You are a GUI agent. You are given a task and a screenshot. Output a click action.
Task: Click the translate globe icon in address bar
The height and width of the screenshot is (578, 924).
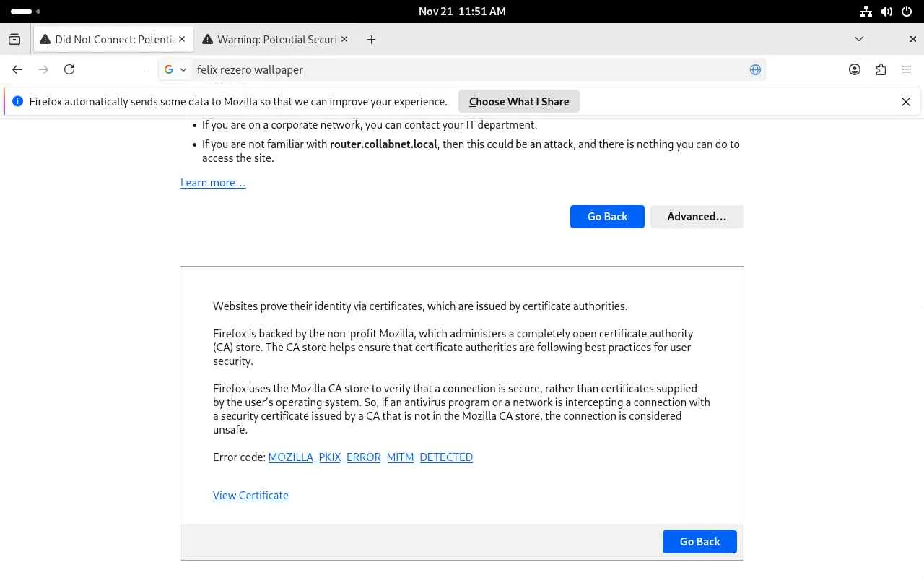point(755,69)
